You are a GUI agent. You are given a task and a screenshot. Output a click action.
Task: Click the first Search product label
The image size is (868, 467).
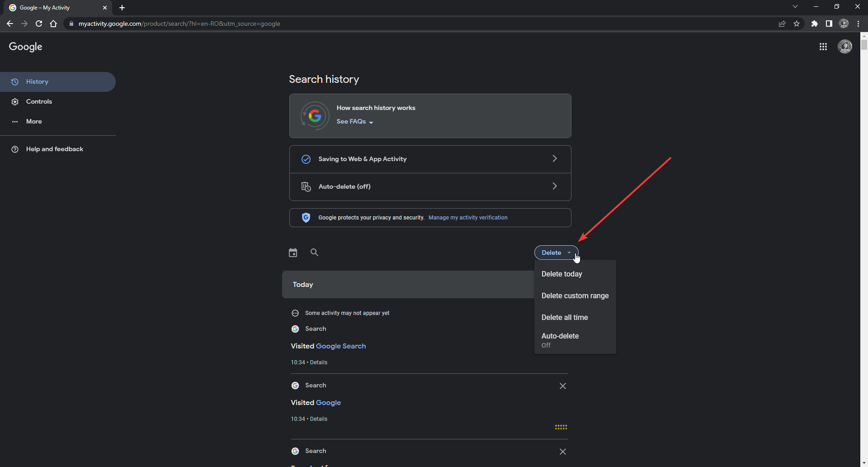pyautogui.click(x=316, y=329)
